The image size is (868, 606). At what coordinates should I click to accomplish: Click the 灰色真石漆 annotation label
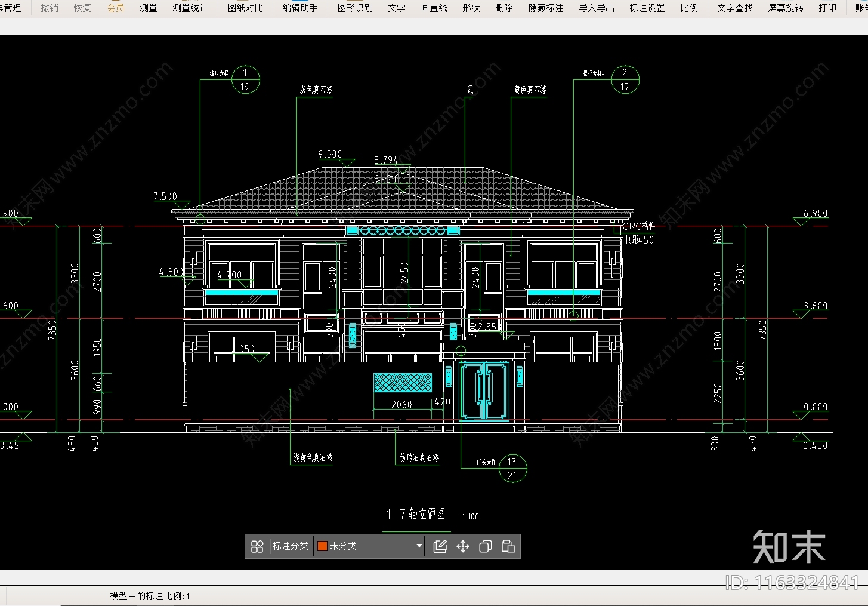[x=316, y=90]
